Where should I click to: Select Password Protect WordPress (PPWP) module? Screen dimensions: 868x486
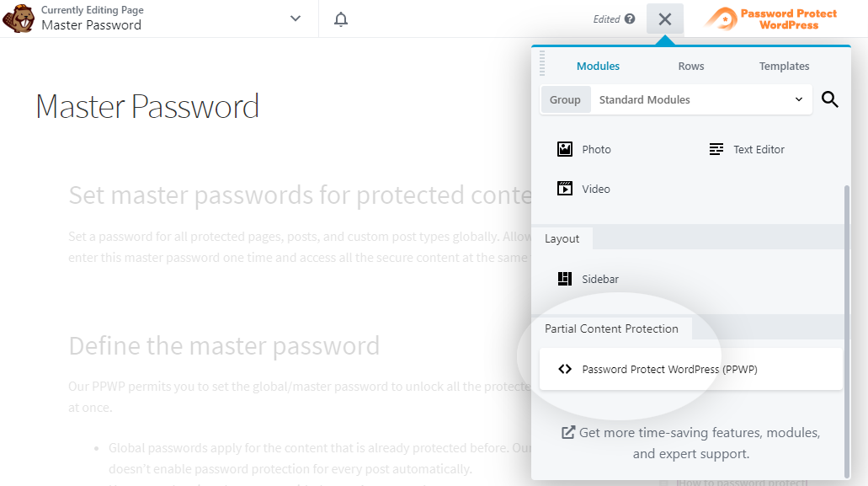691,369
